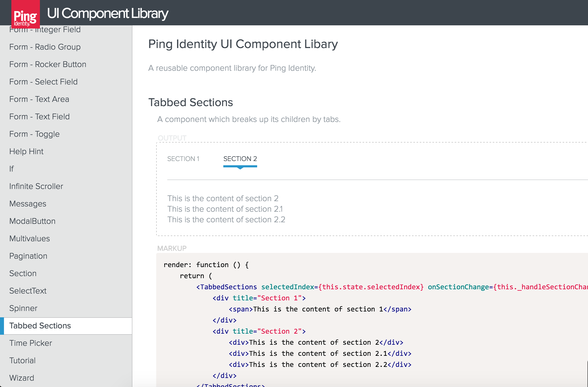Switch to the Section 1 tab
This screenshot has width=588, height=387.
coord(183,159)
